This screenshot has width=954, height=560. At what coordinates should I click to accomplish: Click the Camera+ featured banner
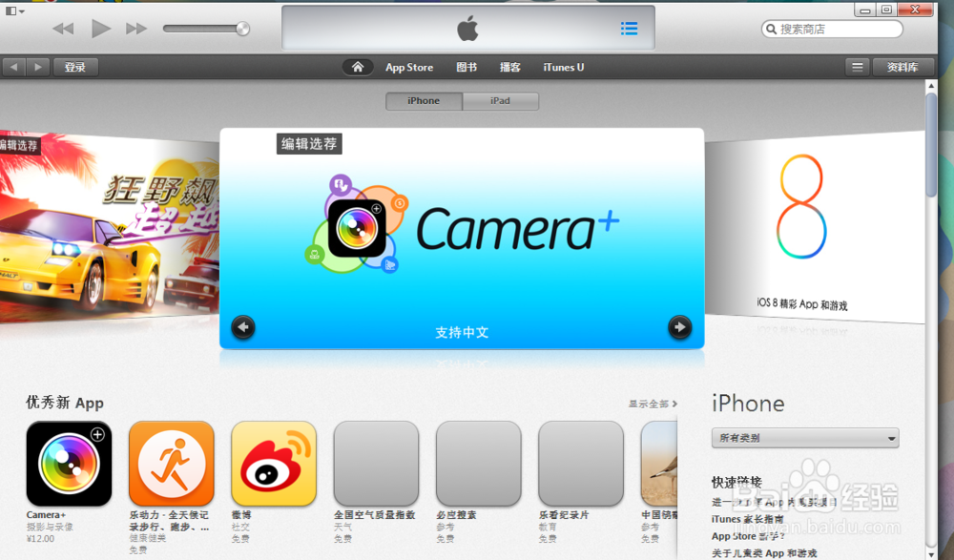click(462, 238)
